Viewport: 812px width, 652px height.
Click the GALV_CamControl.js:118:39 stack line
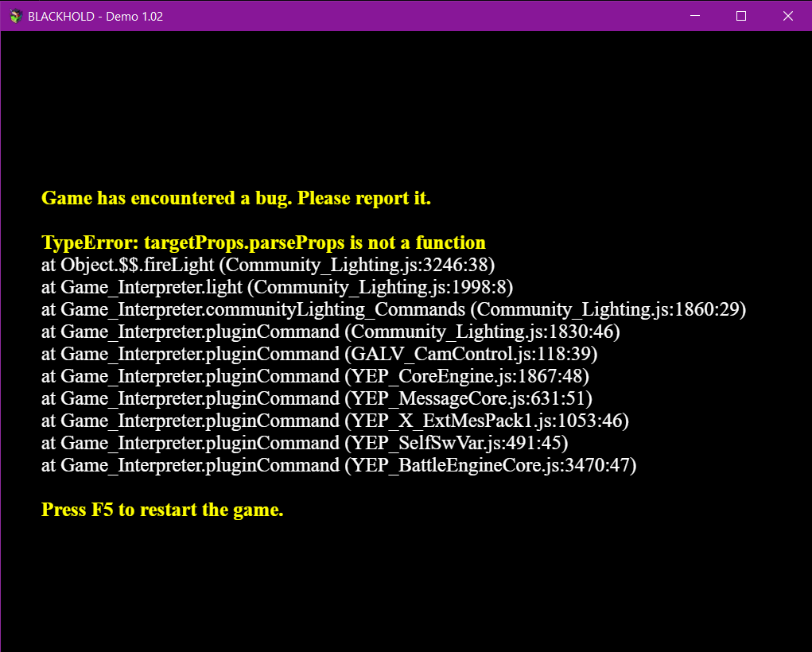[320, 354]
